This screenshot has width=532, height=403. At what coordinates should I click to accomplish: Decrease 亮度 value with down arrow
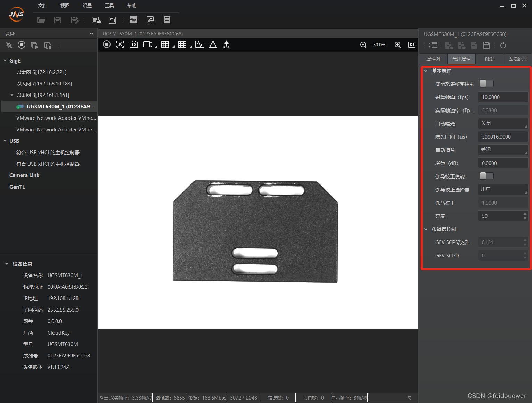click(x=525, y=219)
